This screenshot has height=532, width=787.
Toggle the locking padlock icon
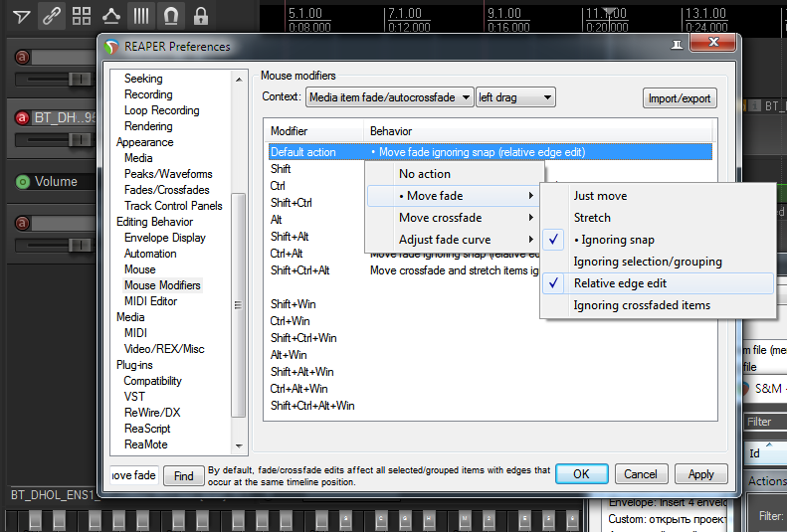[x=201, y=16]
